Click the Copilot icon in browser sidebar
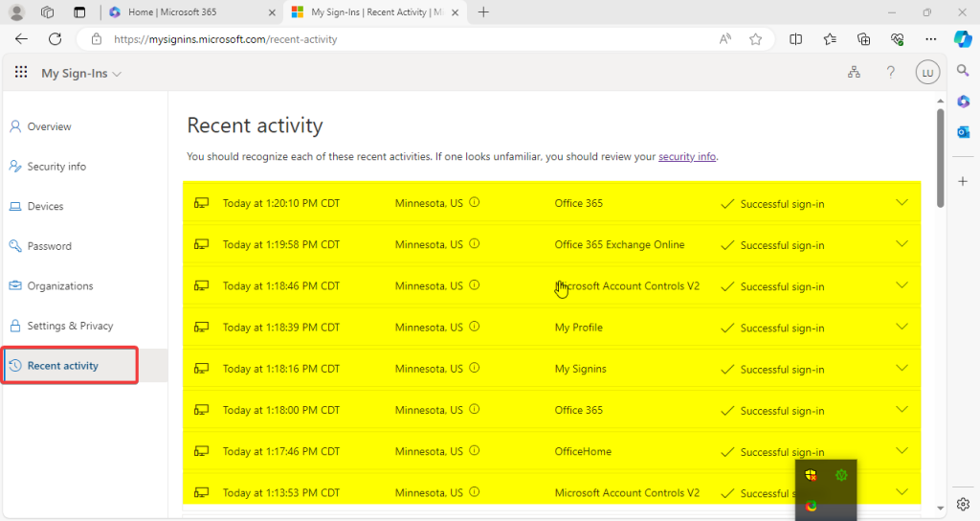The height and width of the screenshot is (521, 980). [963, 39]
